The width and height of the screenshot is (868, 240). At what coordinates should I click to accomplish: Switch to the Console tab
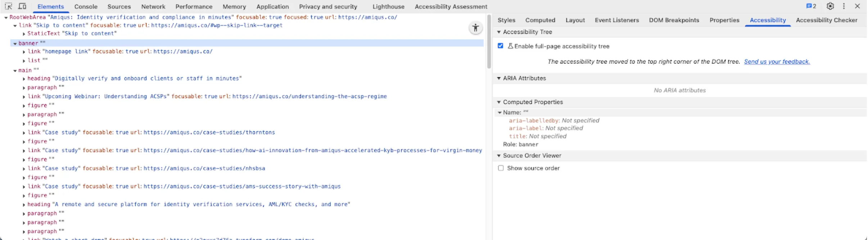[86, 6]
